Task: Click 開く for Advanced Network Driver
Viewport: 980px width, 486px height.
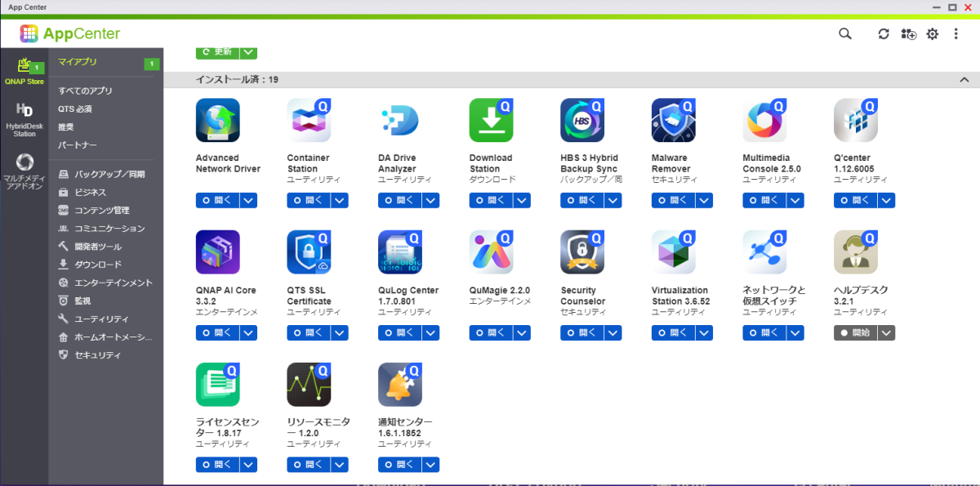Action: tap(217, 200)
